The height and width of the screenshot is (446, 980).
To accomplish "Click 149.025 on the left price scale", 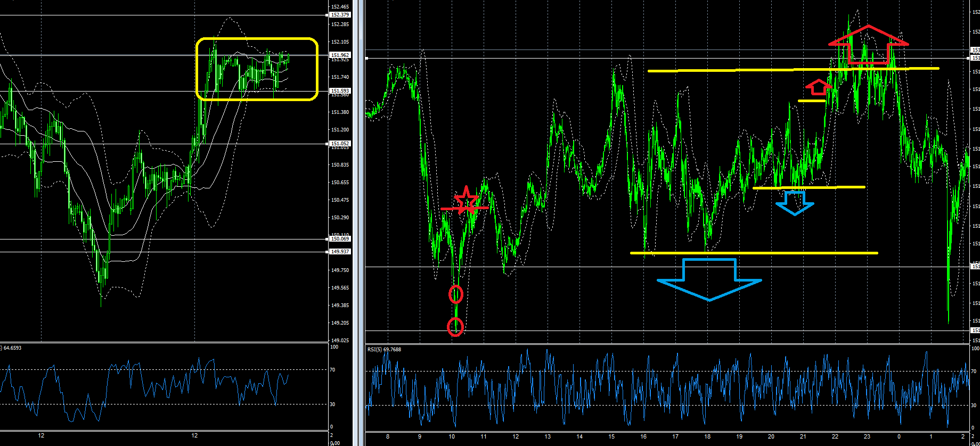I will (x=340, y=341).
